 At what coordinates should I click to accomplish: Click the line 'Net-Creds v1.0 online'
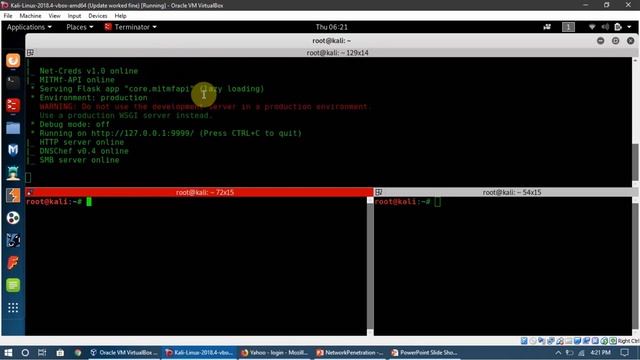(x=89, y=71)
